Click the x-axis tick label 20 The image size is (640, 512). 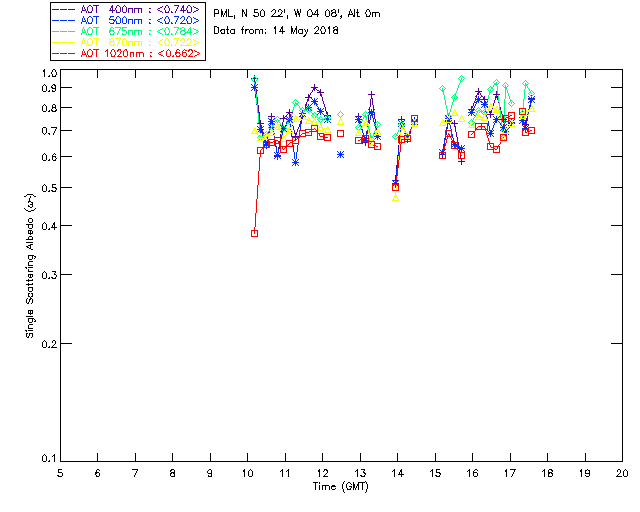coord(622,472)
